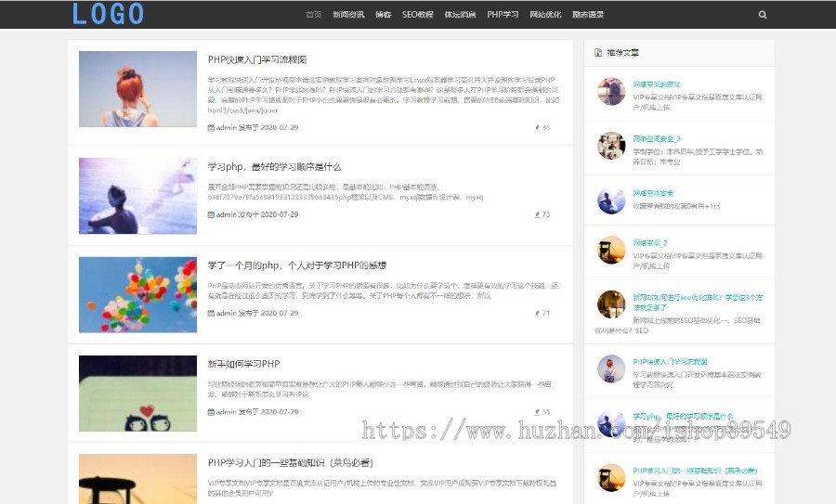Screen dimensions: 836x504
Task: Open sidebar link PHP学习入门的一些基础知识
Action: (695, 471)
